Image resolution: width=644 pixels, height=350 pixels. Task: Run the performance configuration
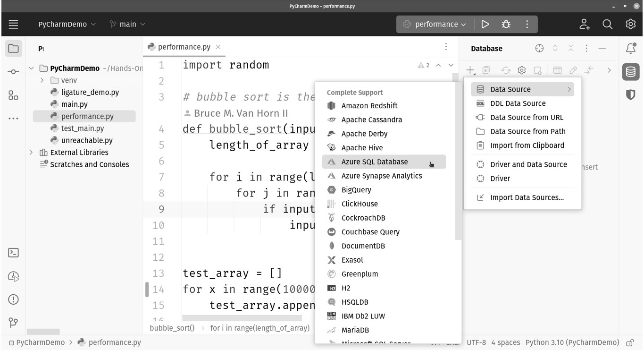(485, 24)
